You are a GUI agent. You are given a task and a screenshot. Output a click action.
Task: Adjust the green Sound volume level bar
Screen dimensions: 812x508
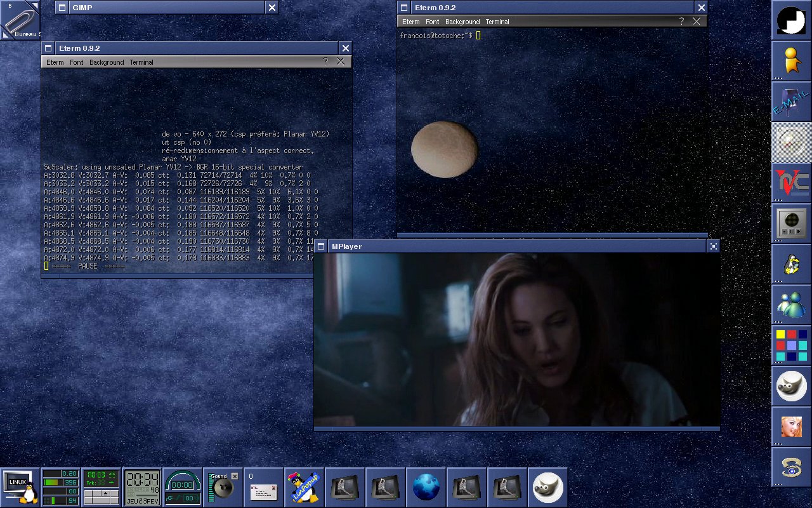click(x=211, y=489)
